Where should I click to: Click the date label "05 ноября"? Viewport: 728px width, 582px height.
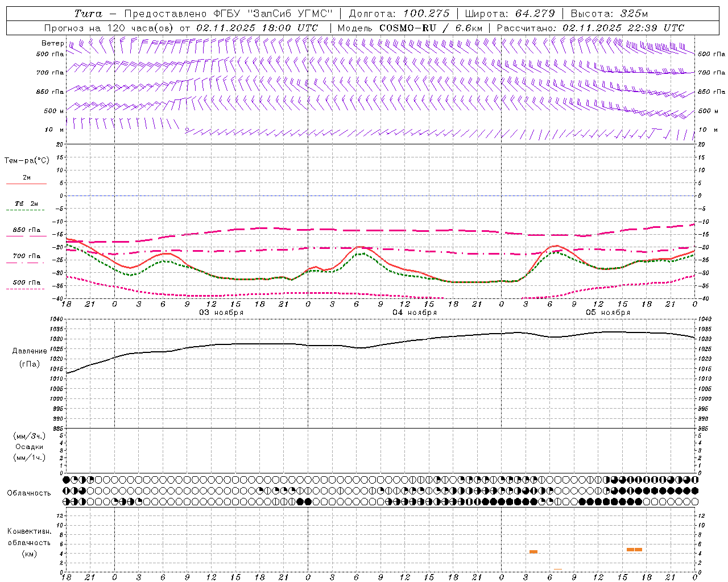coord(608,313)
